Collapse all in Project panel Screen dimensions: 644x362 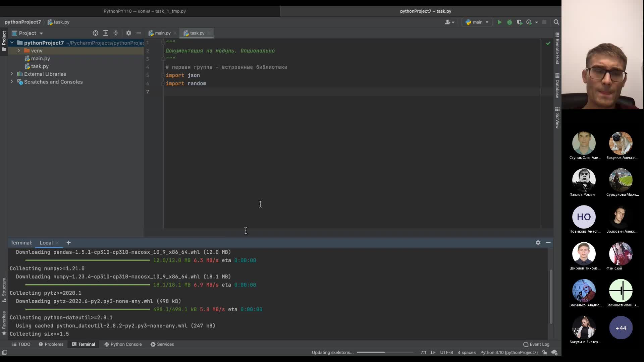[x=116, y=33]
